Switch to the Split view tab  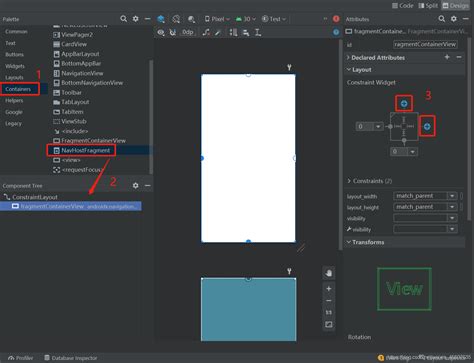coord(428,5)
